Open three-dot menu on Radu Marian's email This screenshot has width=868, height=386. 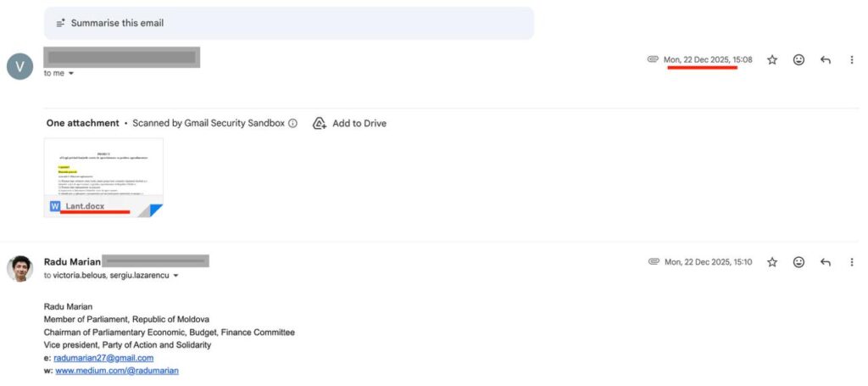[851, 262]
